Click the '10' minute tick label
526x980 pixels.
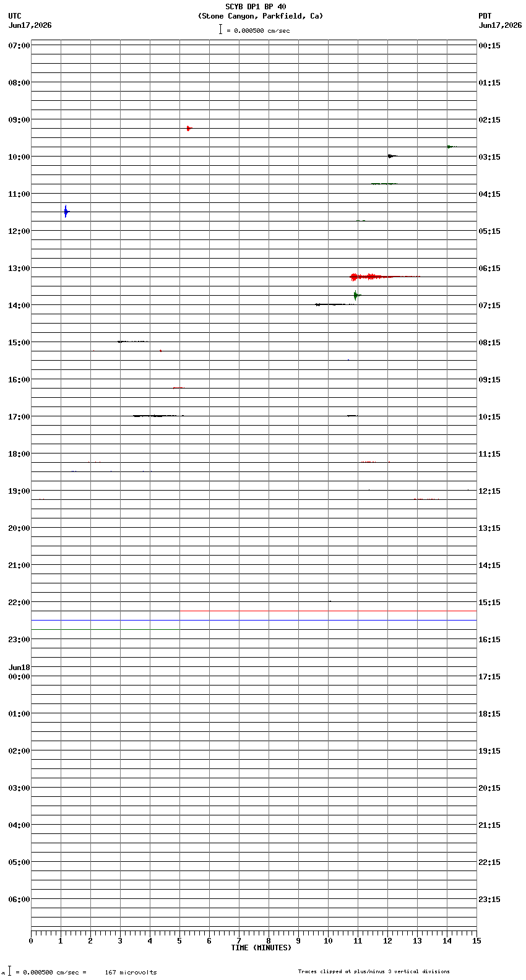point(328,941)
